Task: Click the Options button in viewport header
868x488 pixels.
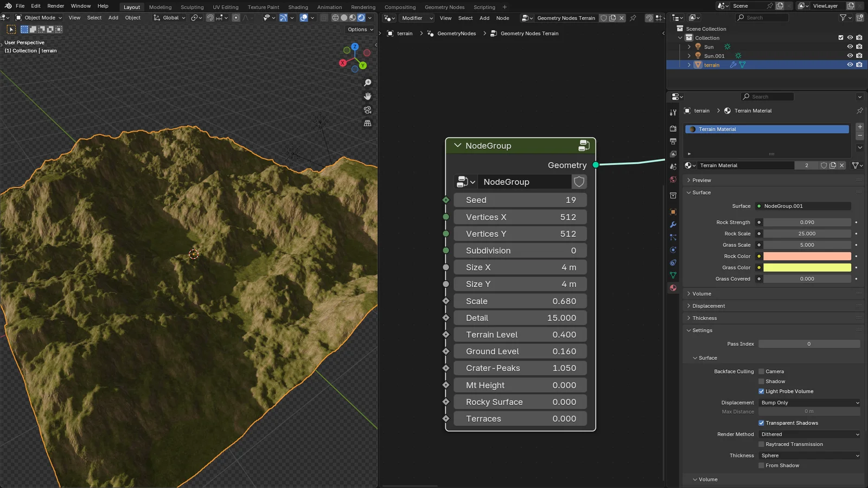Action: coord(358,29)
